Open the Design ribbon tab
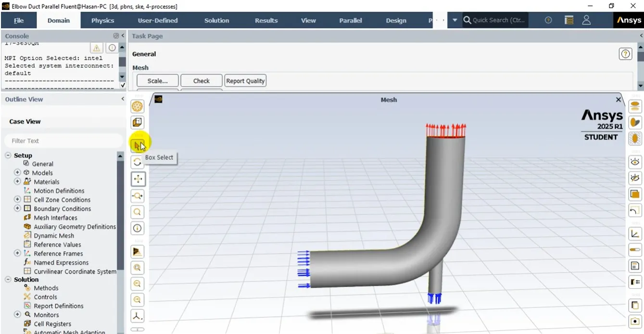This screenshot has height=334, width=644. click(396, 20)
